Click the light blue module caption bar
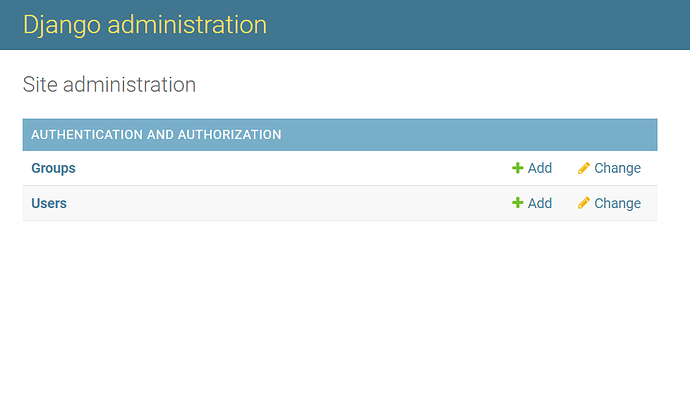 coord(466,135)
